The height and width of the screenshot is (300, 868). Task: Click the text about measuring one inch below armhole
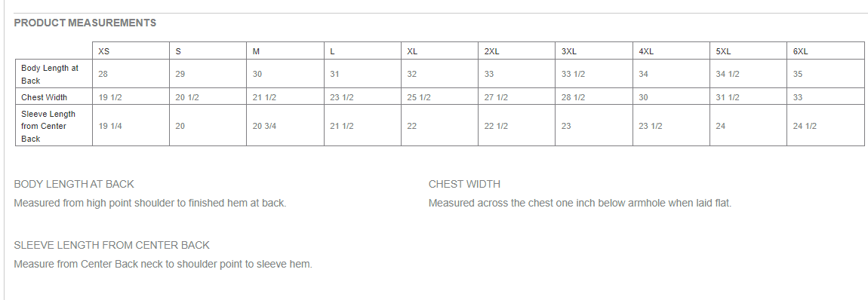(x=580, y=204)
